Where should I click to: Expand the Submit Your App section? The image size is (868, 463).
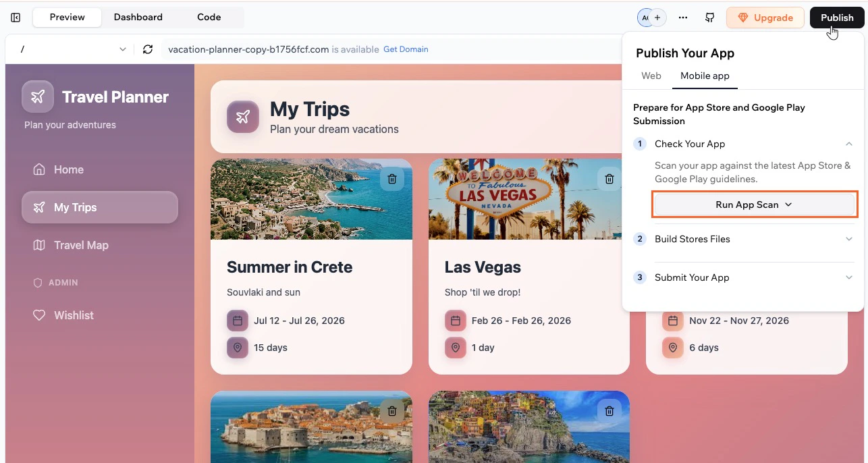[x=849, y=277]
